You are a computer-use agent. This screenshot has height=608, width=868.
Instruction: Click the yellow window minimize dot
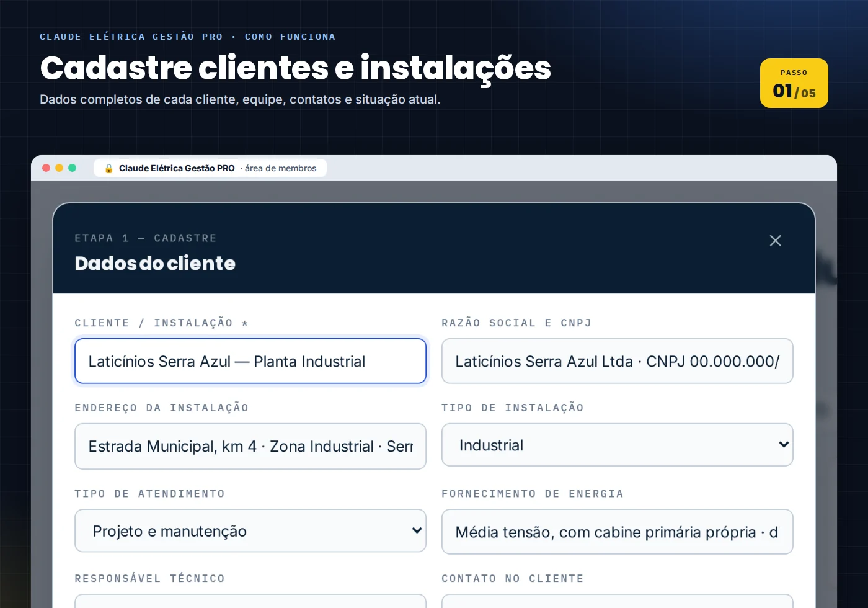point(59,168)
